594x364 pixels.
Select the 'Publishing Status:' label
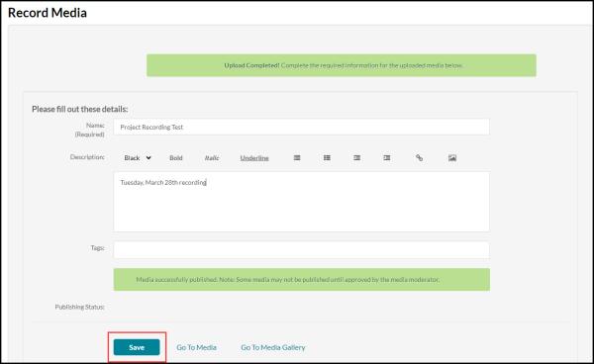click(x=79, y=307)
